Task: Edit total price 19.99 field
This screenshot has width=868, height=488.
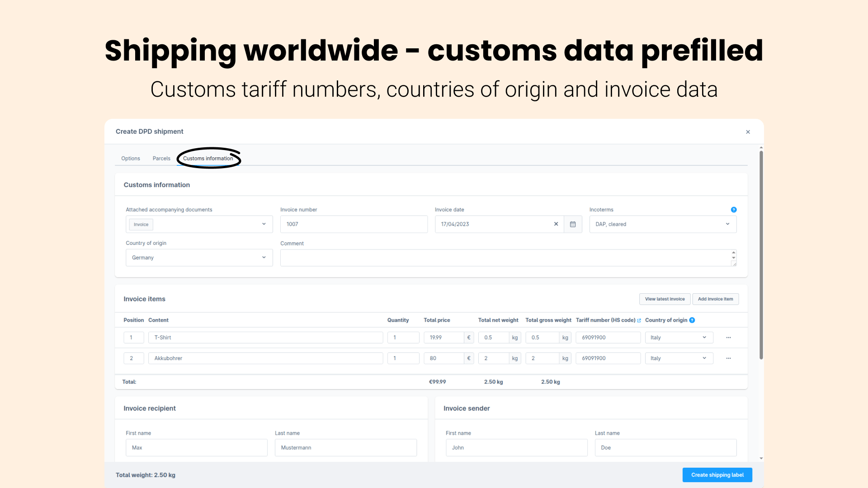Action: [443, 338]
